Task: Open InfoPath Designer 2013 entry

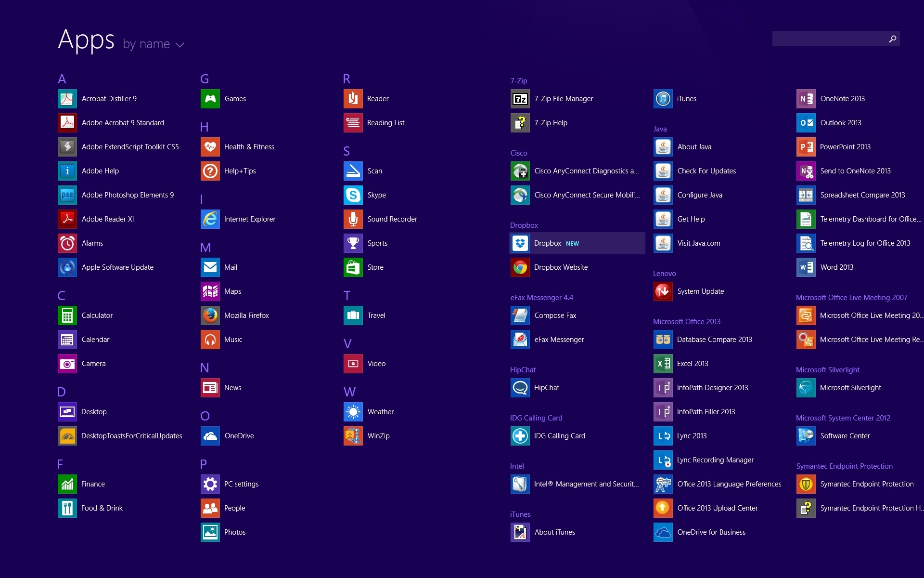Action: coord(701,388)
